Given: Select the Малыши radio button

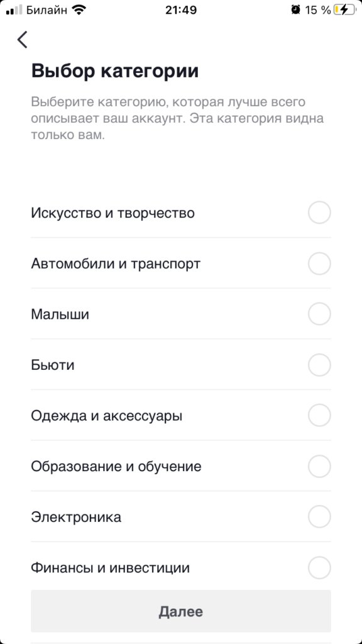Looking at the screenshot, I should coord(320,314).
